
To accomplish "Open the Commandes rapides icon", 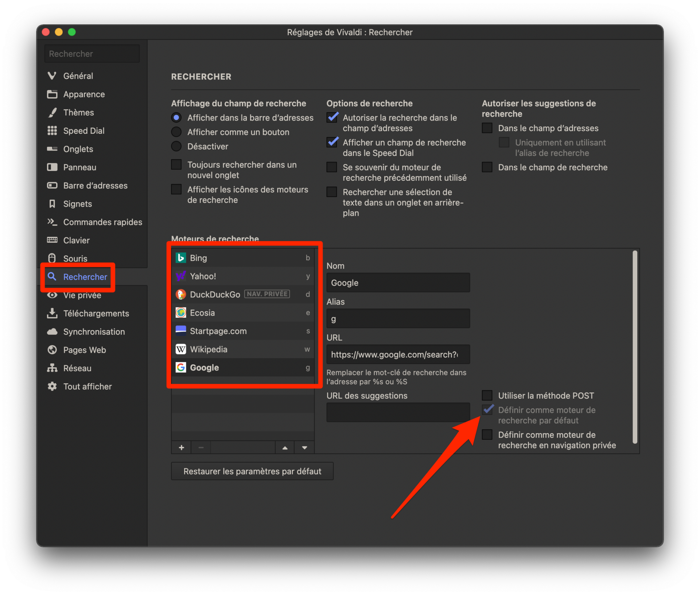I will coord(52,222).
